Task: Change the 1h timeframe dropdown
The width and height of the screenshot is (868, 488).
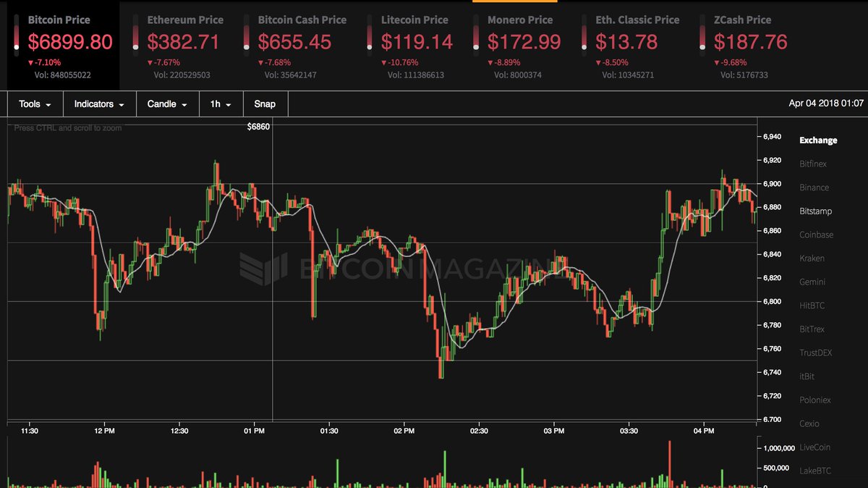Action: (221, 104)
